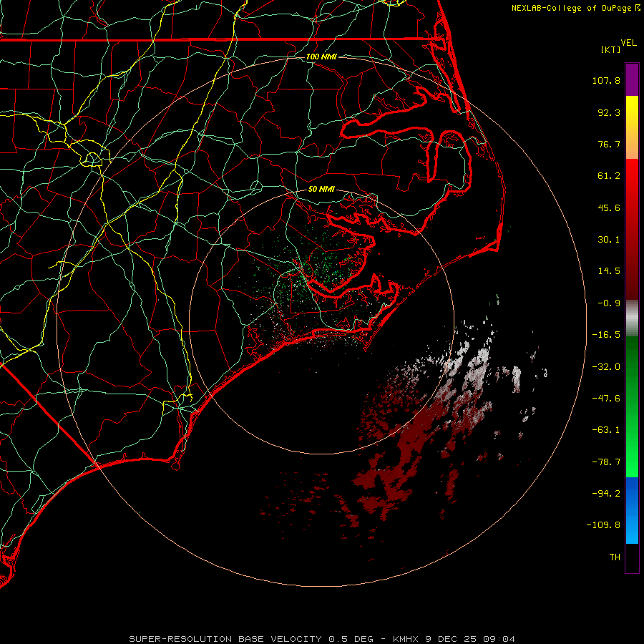644x644 pixels.
Task: Click the -109.8 legend value
Action: 603,525
